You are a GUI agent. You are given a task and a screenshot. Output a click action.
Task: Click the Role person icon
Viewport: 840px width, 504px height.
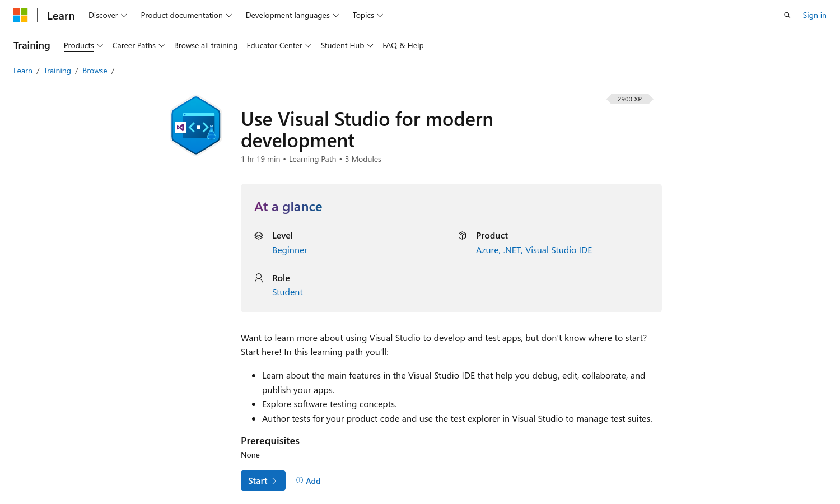pyautogui.click(x=259, y=278)
